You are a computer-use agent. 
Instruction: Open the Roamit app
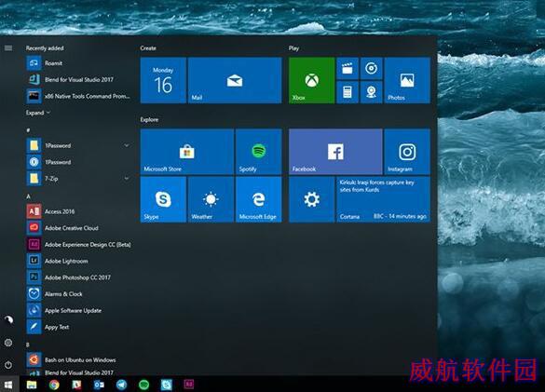point(78,63)
